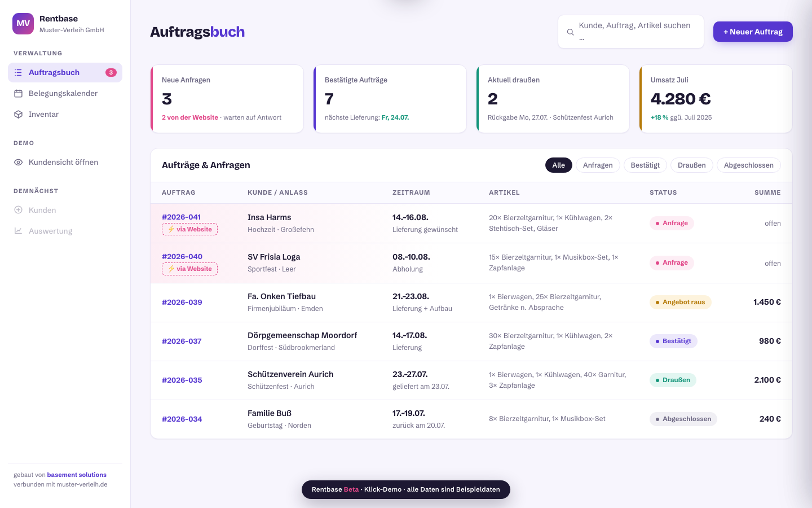The image size is (812, 508).
Task: Click customer name SV Frisia Loga
Action: point(274,257)
